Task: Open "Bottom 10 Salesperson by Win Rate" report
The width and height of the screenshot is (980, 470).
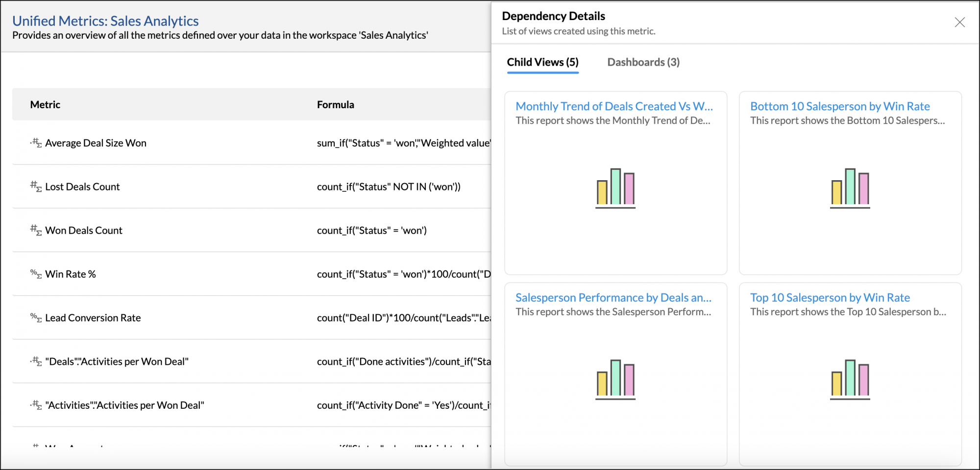Action: click(x=840, y=106)
